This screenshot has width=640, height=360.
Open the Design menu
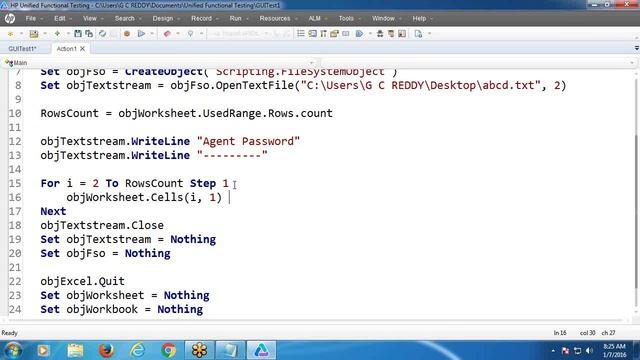click(x=163, y=18)
